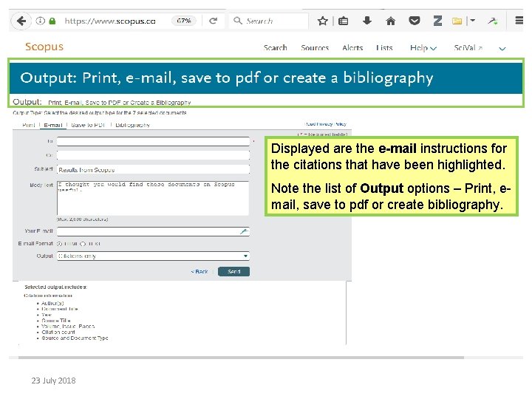Open the bookmarks list icon
Image resolution: width=532 pixels, height=399 pixels.
coord(344,21)
